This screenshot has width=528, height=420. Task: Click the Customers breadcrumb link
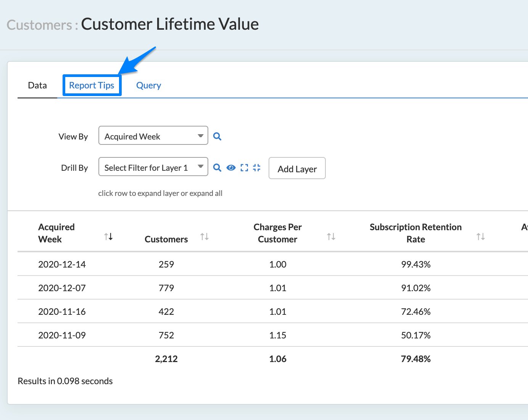click(x=39, y=25)
